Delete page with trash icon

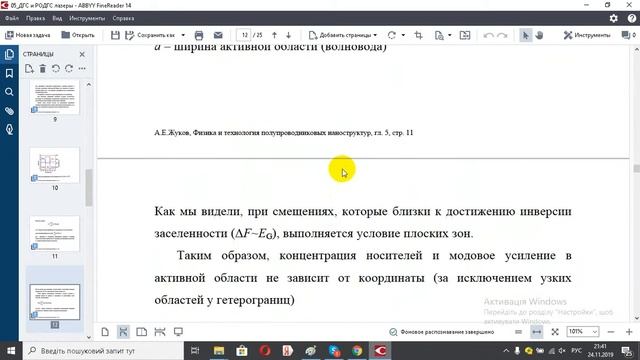pyautogui.click(x=42, y=69)
